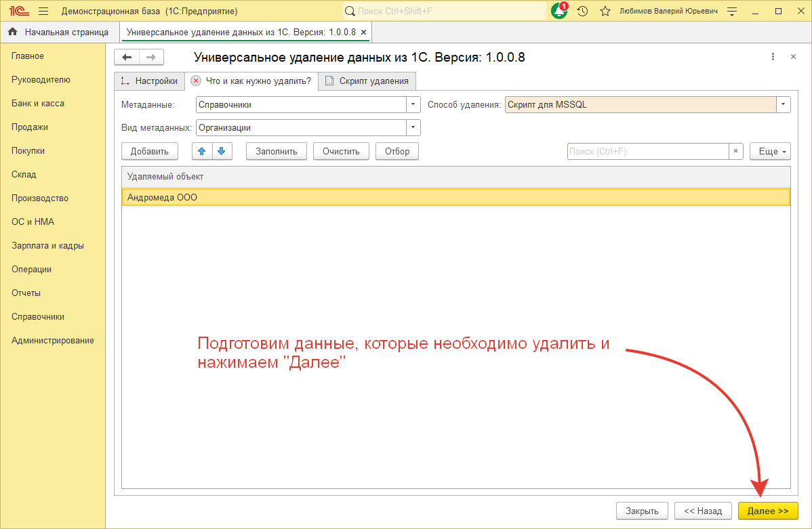Expand the Вид метаданных dropdown
Viewport: 812px width, 529px height.
coord(413,127)
